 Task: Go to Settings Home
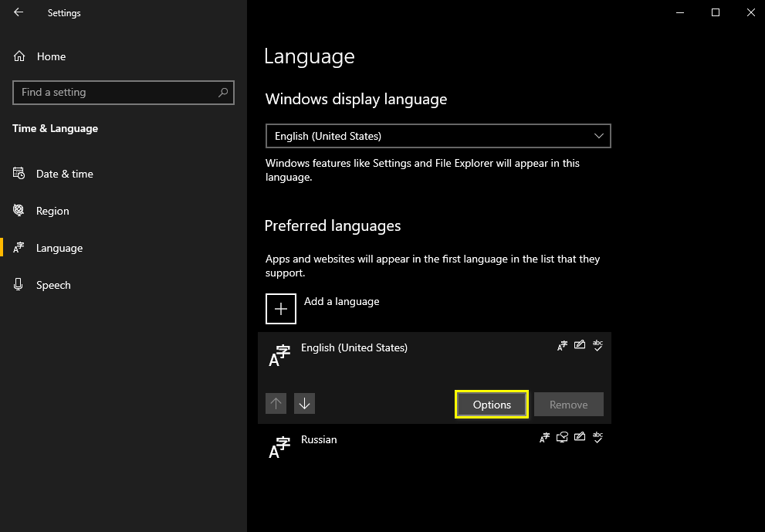coord(51,56)
